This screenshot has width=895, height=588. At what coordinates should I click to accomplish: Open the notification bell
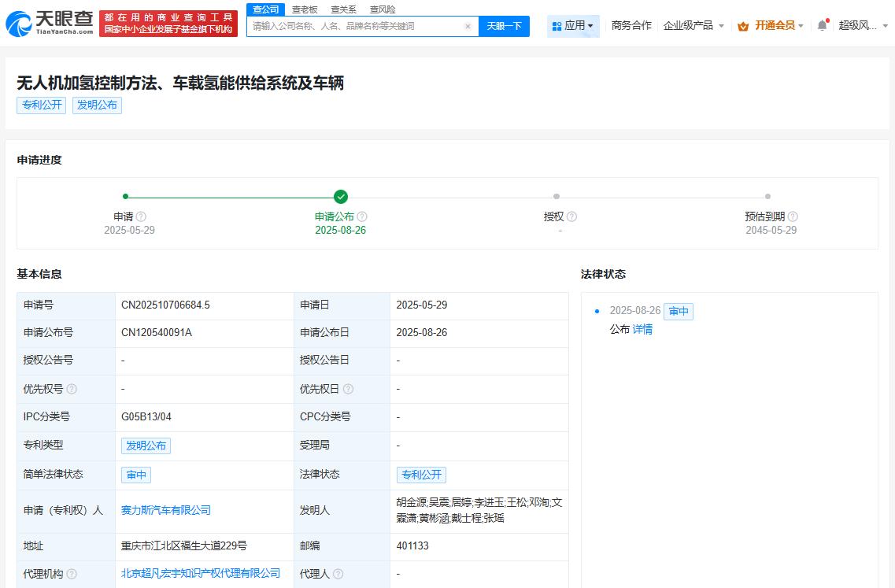click(x=822, y=25)
